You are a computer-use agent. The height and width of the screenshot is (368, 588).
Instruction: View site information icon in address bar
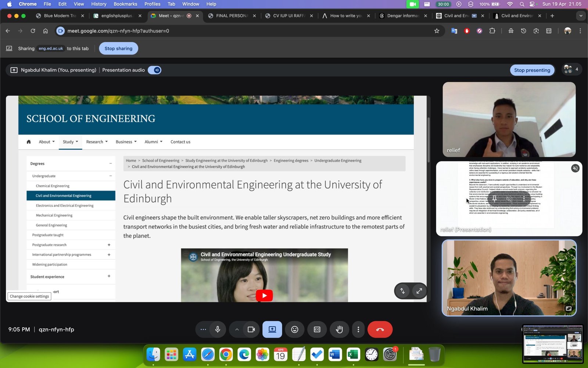point(61,31)
